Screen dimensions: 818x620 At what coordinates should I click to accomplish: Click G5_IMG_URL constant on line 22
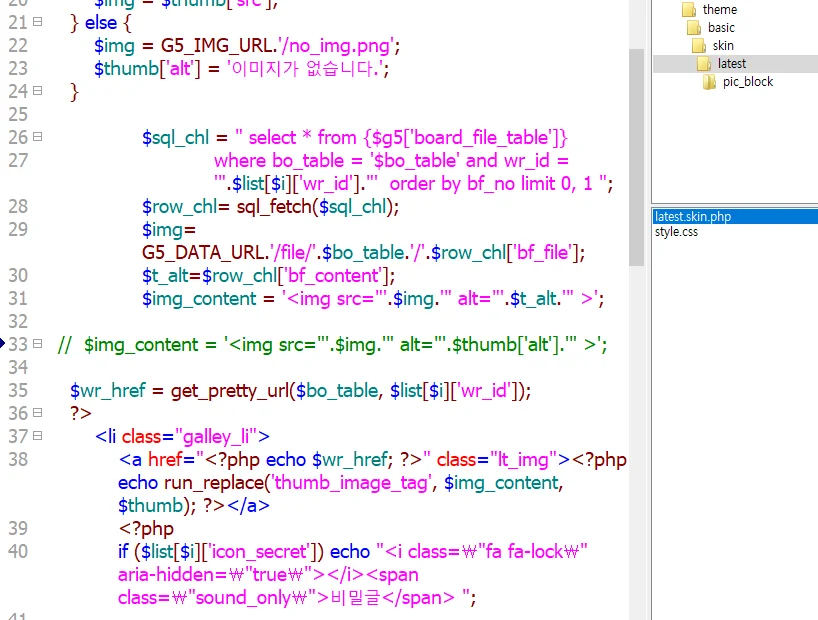218,46
